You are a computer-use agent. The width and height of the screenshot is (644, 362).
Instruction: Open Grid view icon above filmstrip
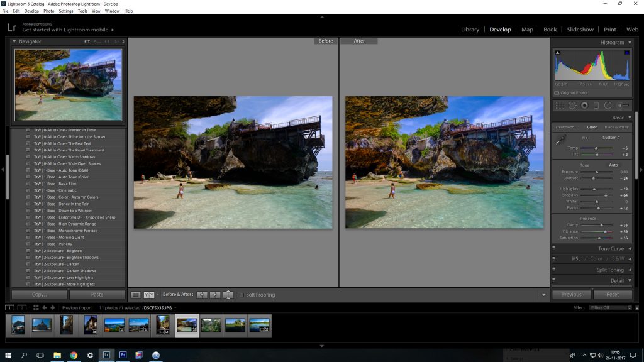point(36,307)
